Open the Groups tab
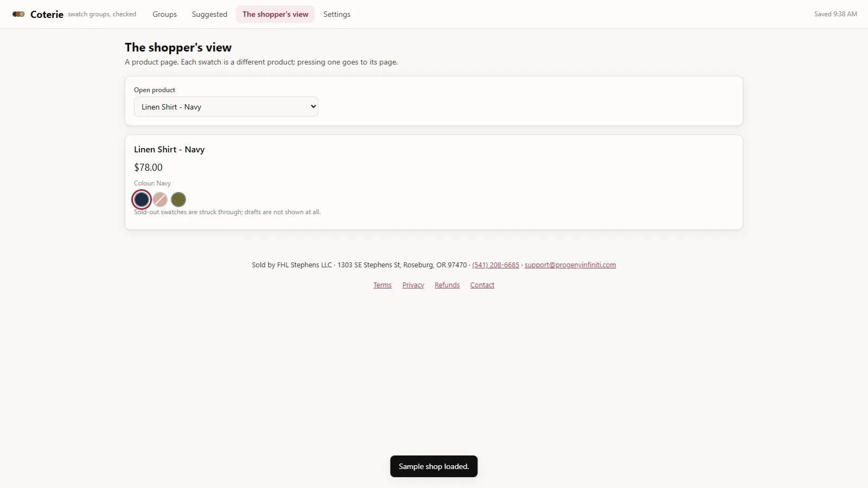The height and width of the screenshot is (488, 868). [x=164, y=14]
